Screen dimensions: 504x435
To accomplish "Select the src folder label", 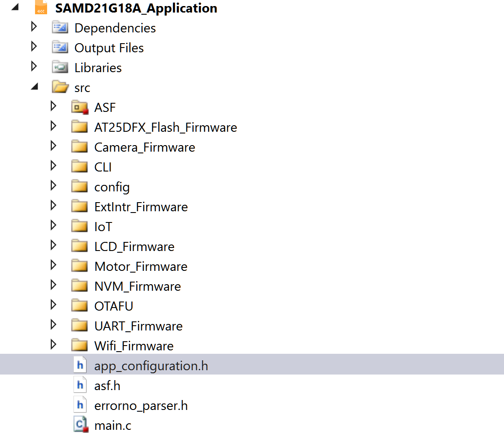I will [82, 88].
